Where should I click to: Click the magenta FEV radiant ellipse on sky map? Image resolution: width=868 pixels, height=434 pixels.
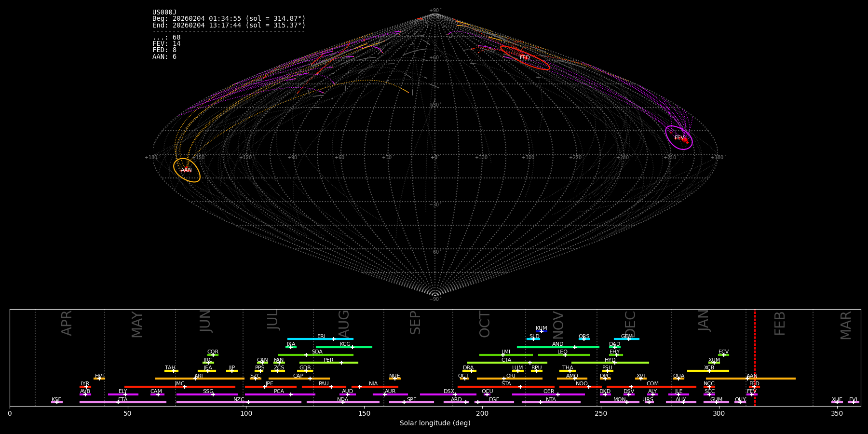679,138
